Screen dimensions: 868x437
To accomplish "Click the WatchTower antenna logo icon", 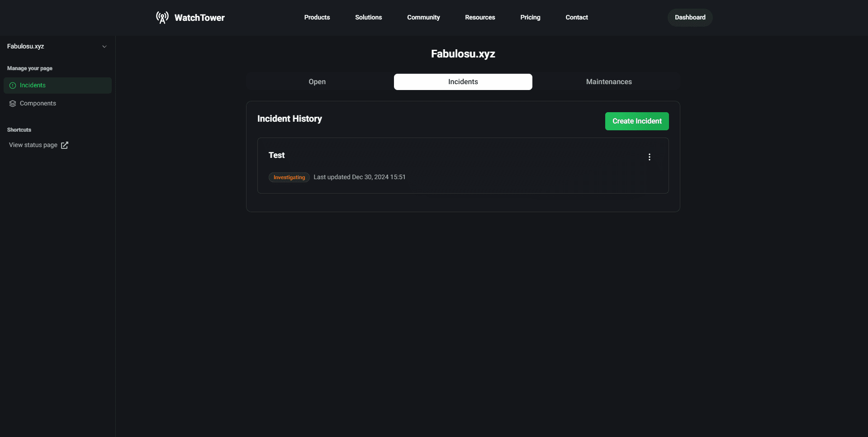I will pyautogui.click(x=161, y=17).
